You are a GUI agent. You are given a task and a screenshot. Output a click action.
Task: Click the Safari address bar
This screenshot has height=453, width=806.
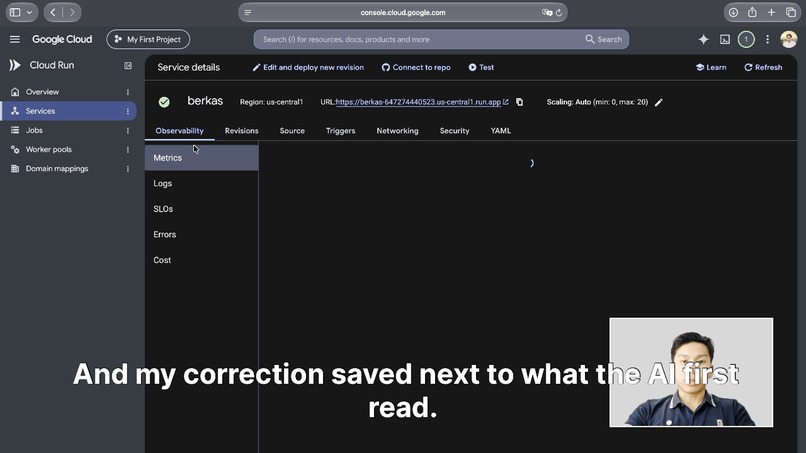point(403,12)
